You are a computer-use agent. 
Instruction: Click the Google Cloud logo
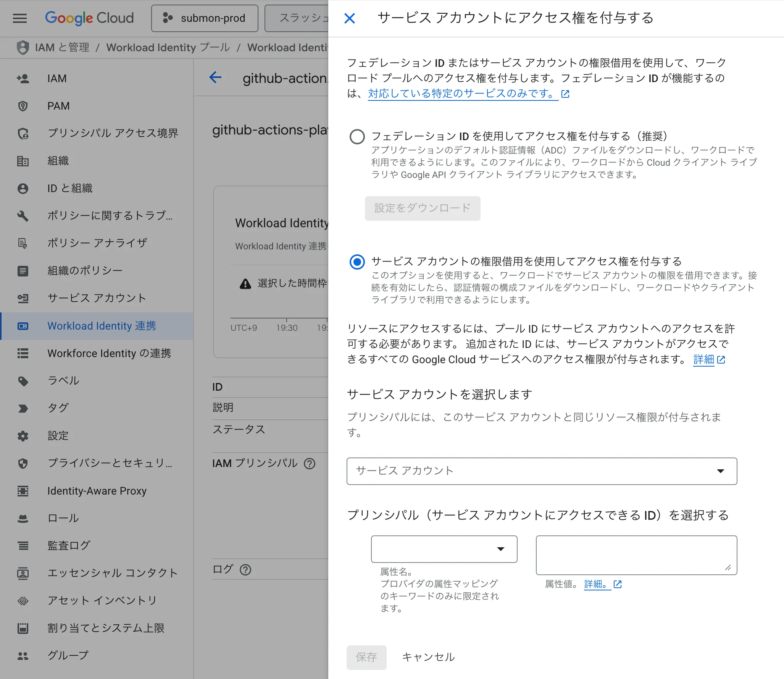pos(89,18)
